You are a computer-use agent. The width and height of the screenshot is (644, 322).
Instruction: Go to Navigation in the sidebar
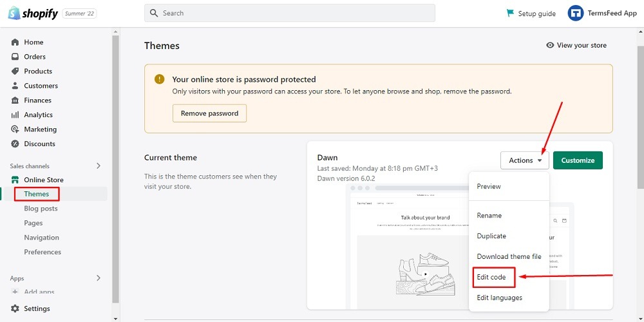41,238
